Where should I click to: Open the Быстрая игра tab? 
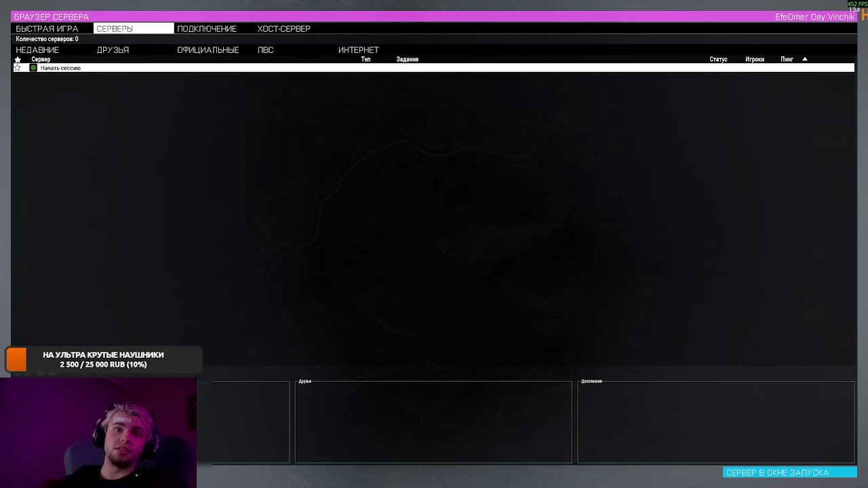[47, 28]
